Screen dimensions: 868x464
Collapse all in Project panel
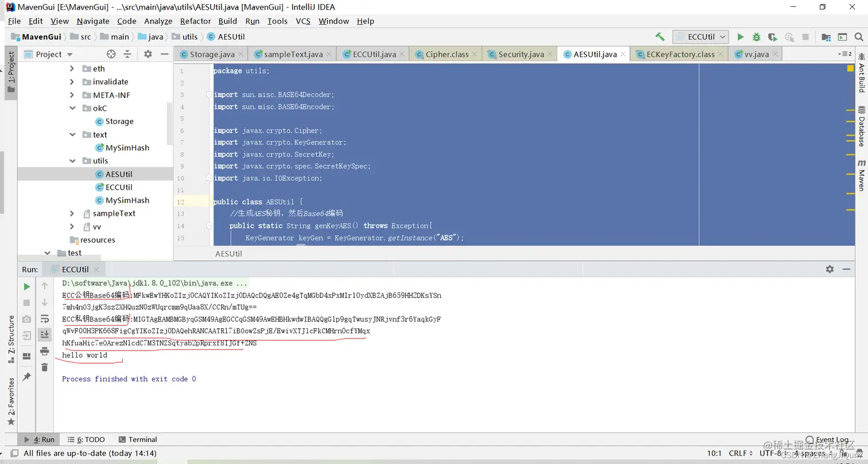coord(127,54)
